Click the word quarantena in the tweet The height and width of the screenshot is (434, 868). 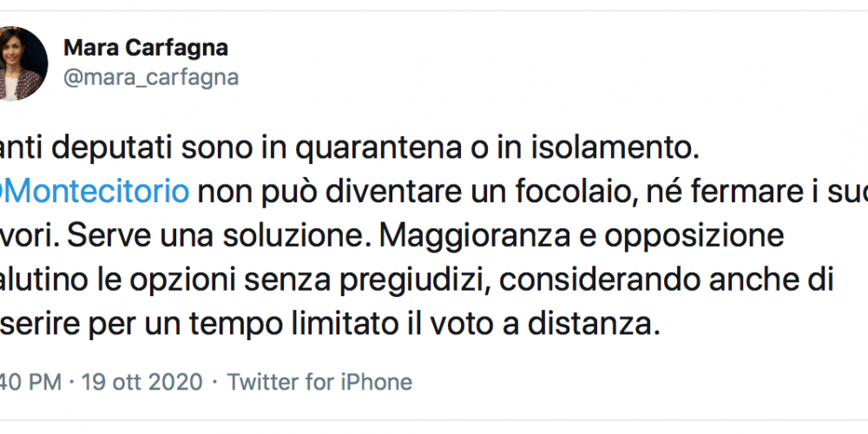click(x=378, y=149)
